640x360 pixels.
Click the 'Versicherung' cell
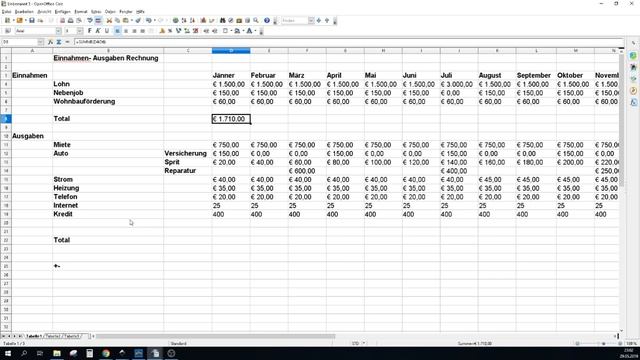(x=188, y=153)
